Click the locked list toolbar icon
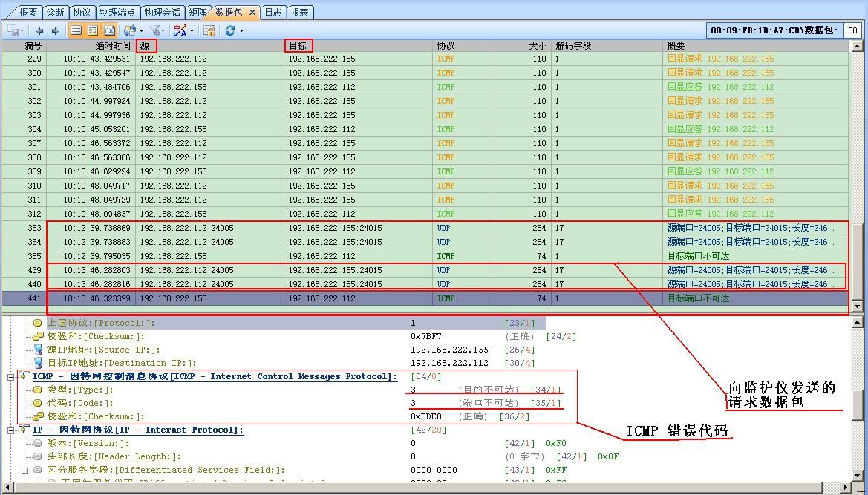The image size is (868, 495). click(210, 30)
